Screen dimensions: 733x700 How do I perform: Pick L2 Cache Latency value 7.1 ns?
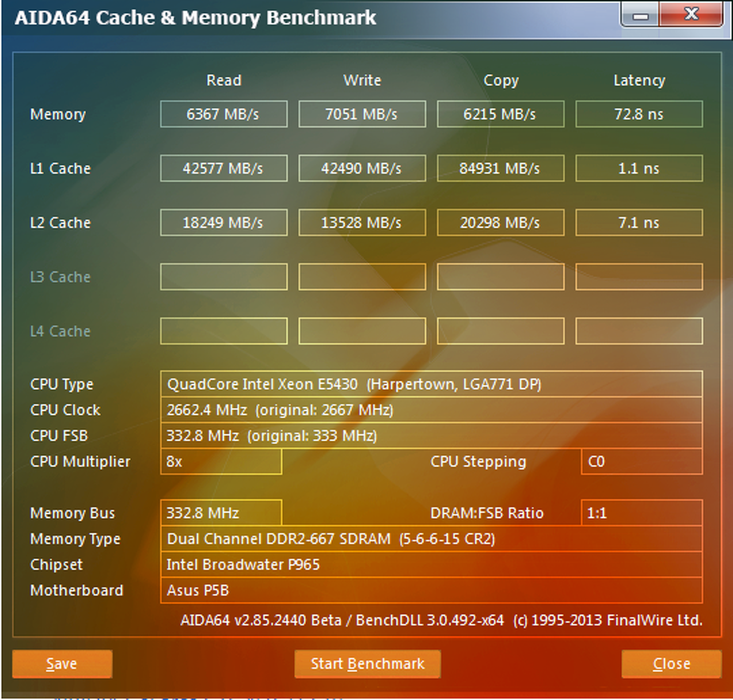click(639, 223)
